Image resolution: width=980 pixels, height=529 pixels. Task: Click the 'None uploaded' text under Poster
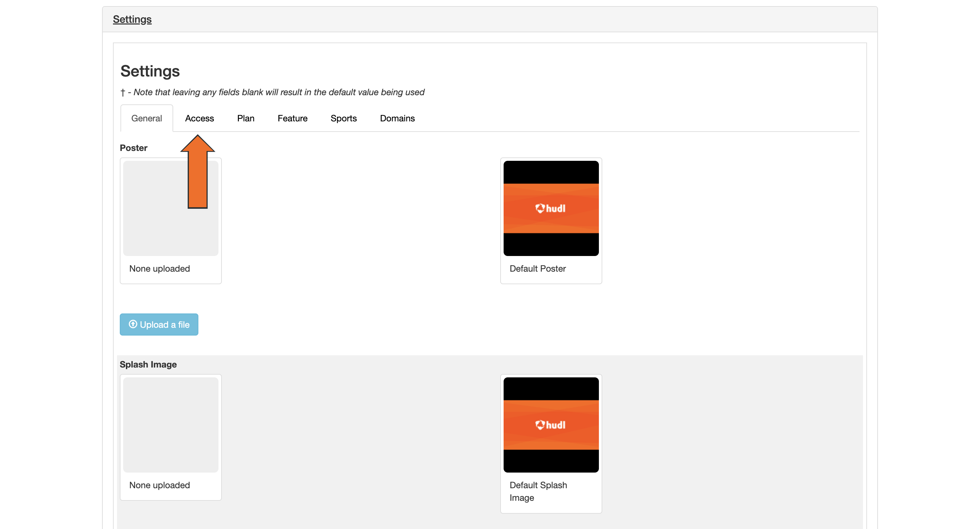pyautogui.click(x=159, y=269)
